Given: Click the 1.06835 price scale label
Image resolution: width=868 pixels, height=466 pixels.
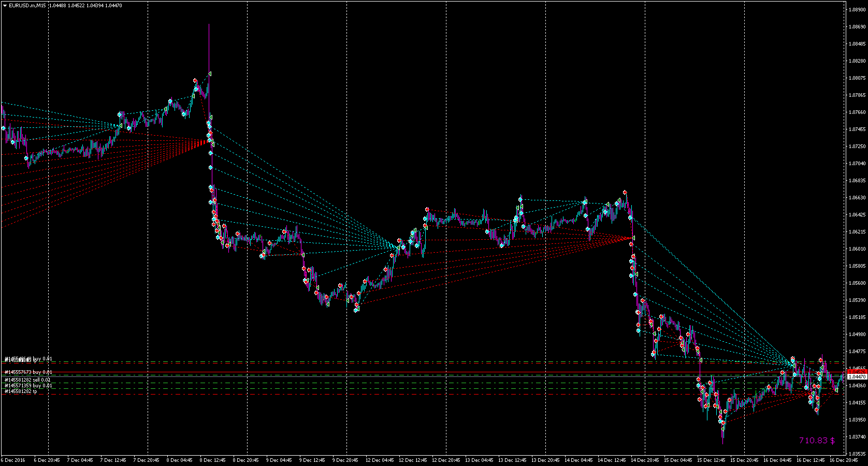Looking at the screenshot, I should [x=858, y=180].
